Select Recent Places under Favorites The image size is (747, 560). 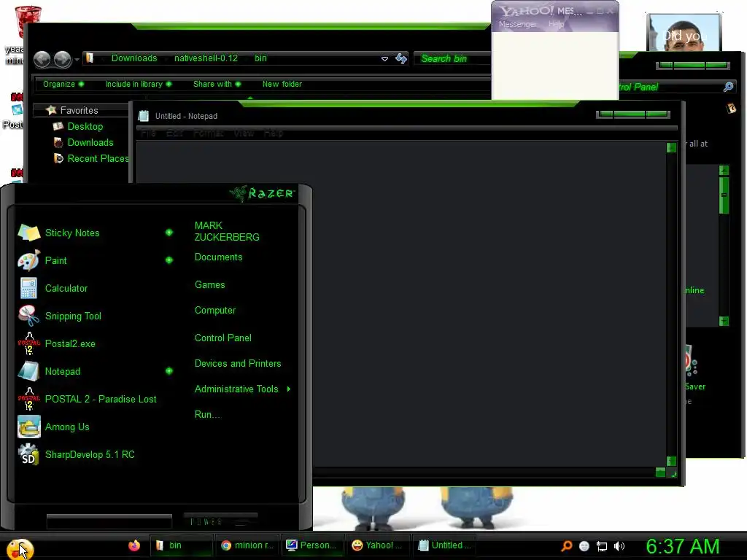pyautogui.click(x=90, y=158)
